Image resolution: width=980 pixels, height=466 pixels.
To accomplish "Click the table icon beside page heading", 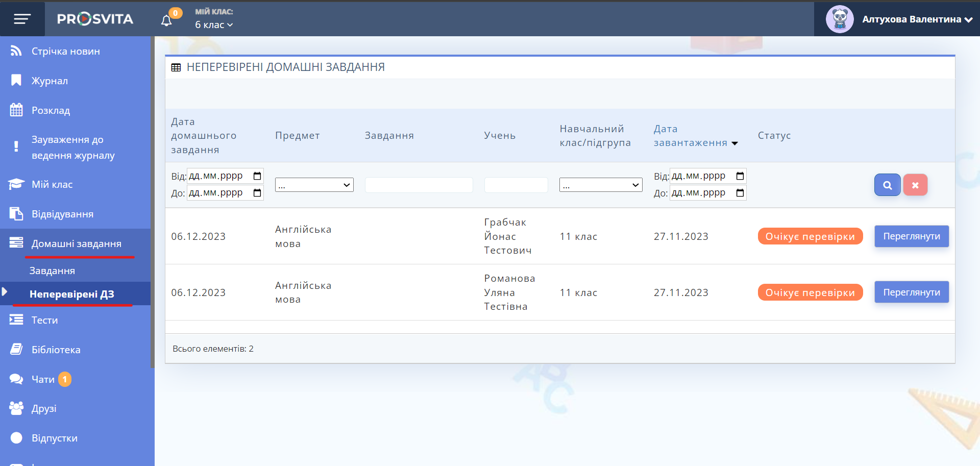I will (176, 67).
